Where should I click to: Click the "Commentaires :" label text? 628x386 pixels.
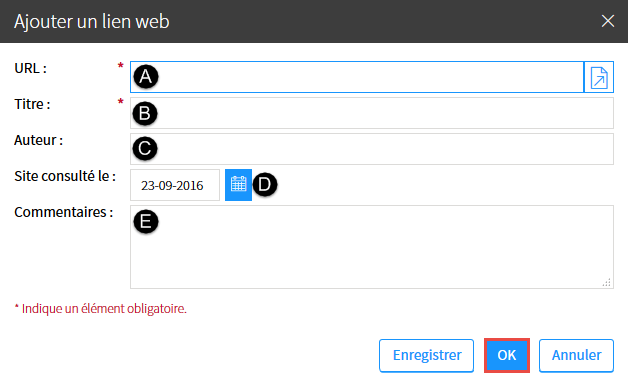(x=64, y=212)
